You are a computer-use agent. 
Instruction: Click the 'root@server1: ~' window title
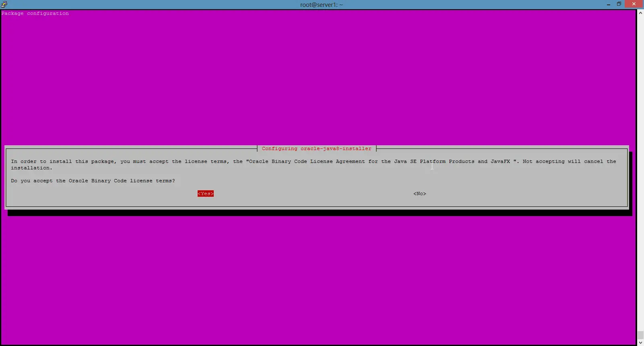[322, 5]
